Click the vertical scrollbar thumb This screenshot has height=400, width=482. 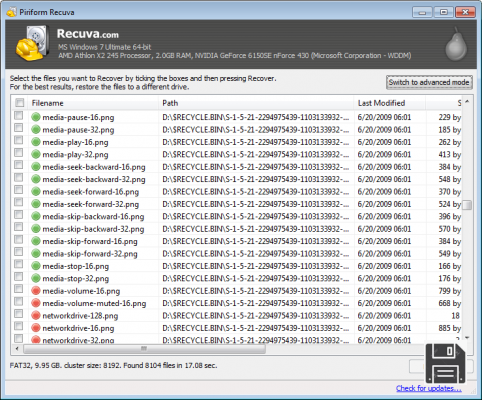pyautogui.click(x=467, y=205)
